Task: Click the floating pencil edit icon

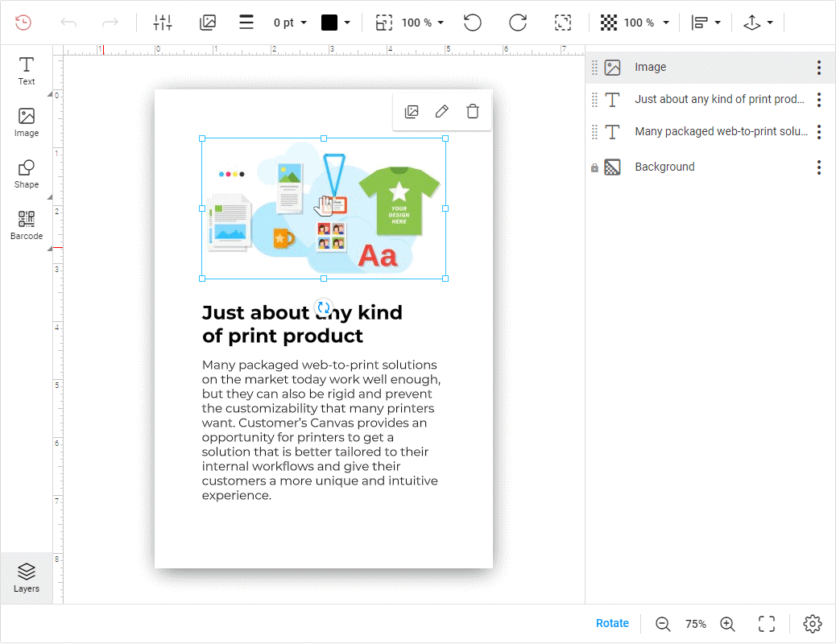Action: point(442,111)
